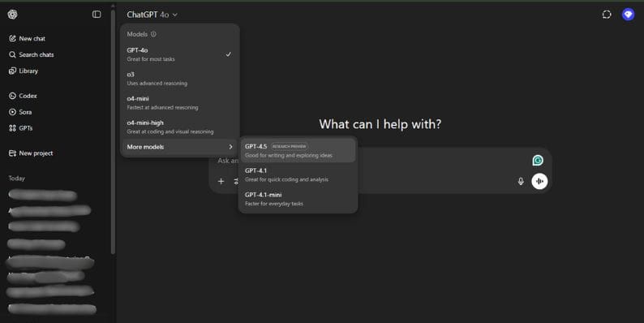Open Codex from the sidebar
The width and height of the screenshot is (644, 323).
tap(23, 96)
